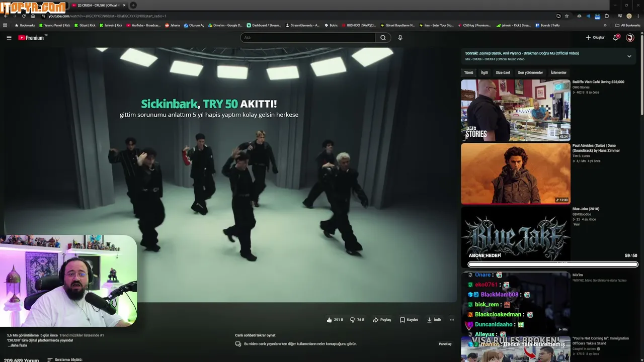The width and height of the screenshot is (644, 362).
Task: Select the Tümü filter chip
Action: pos(468,72)
